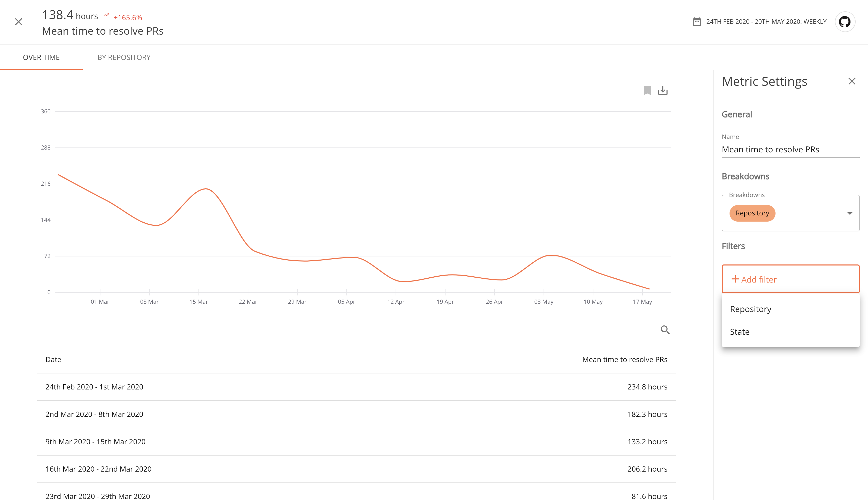This screenshot has width=868, height=500.
Task: Switch to the By Repository tab
Action: [124, 57]
